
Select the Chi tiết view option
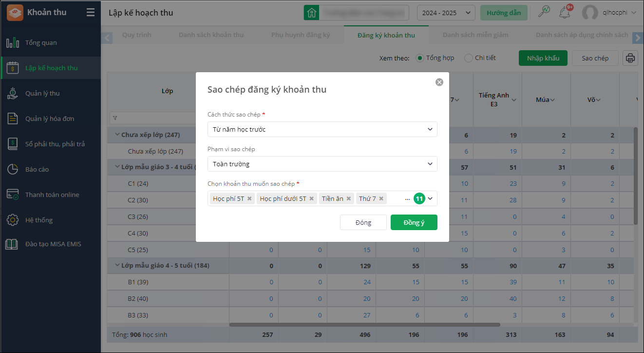point(469,58)
